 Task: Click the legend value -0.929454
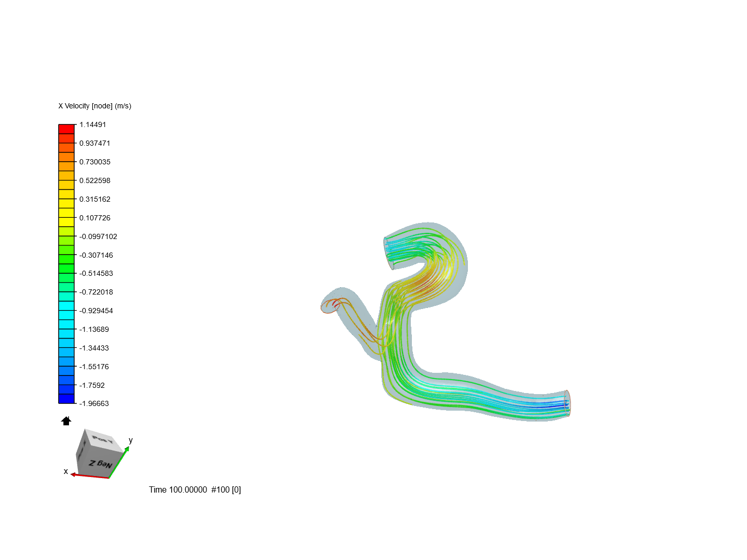(x=96, y=311)
